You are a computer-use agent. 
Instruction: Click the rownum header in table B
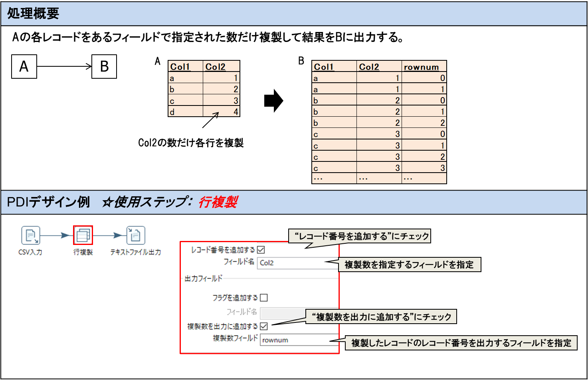(424, 66)
